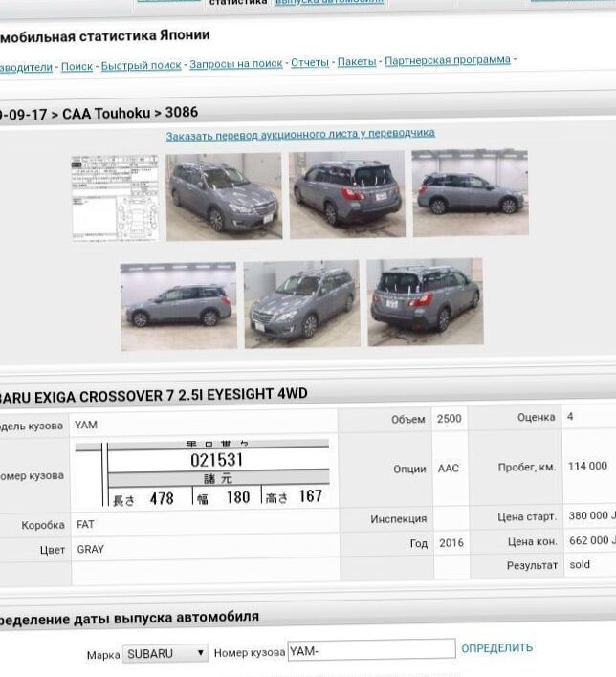Open front-right view car photo in top row
Image resolution: width=616 pixels, height=677 pixels.
click(224, 196)
